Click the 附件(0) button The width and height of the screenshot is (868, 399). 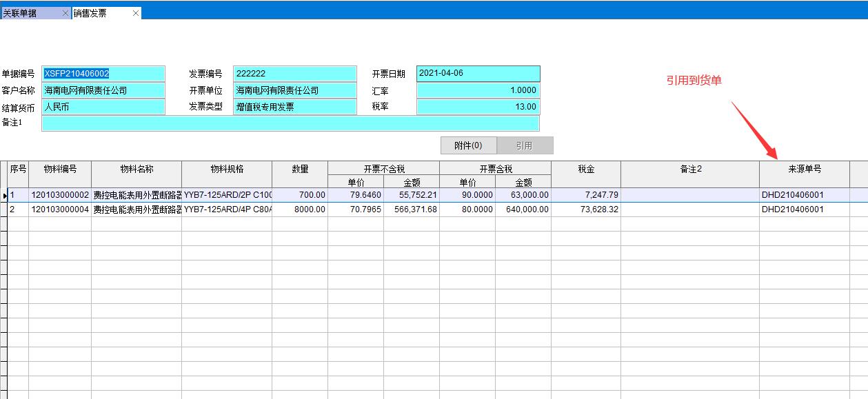tap(468, 145)
